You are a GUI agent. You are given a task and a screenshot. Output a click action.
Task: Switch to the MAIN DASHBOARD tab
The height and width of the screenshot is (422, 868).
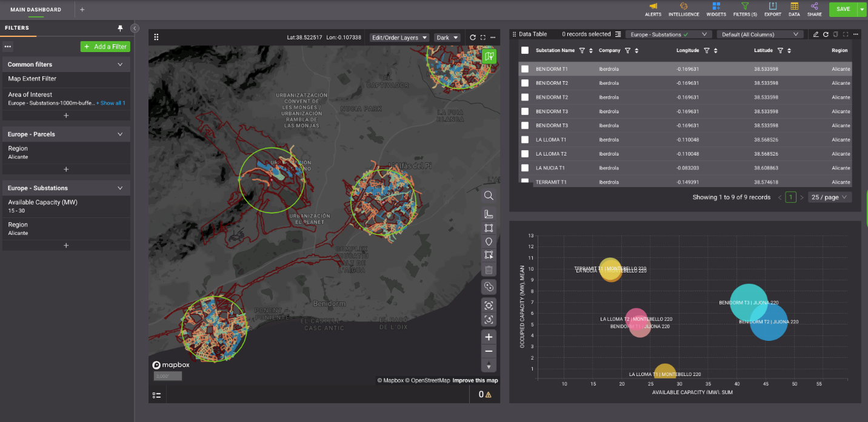[x=35, y=9]
